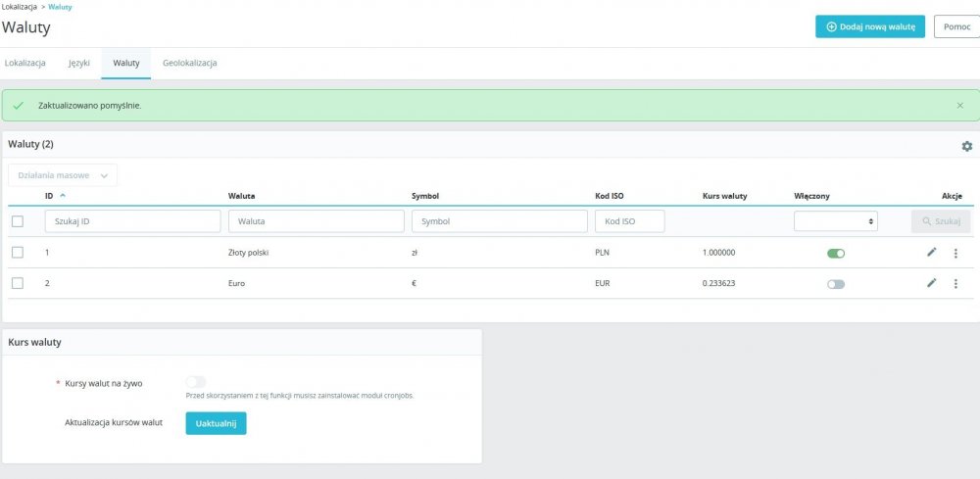Open the Działania masowe dropdown

click(63, 175)
